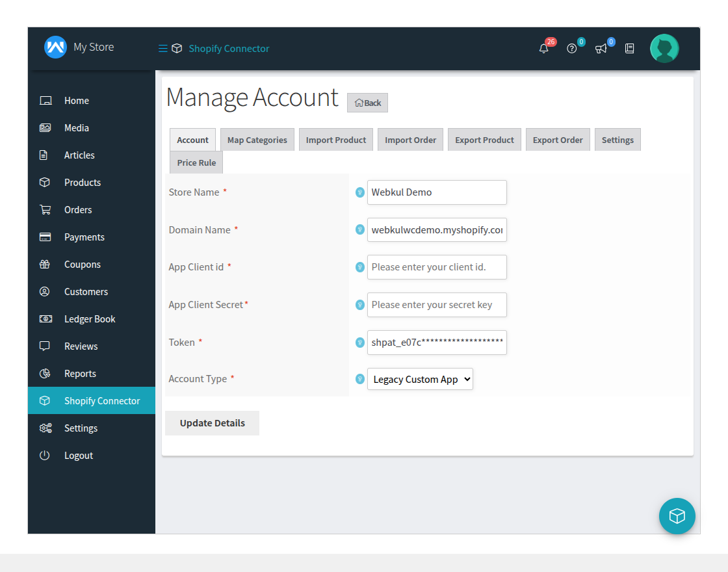Screen dimensions: 728x572
Task: Click the Coupons gift icon
Action: [44, 264]
